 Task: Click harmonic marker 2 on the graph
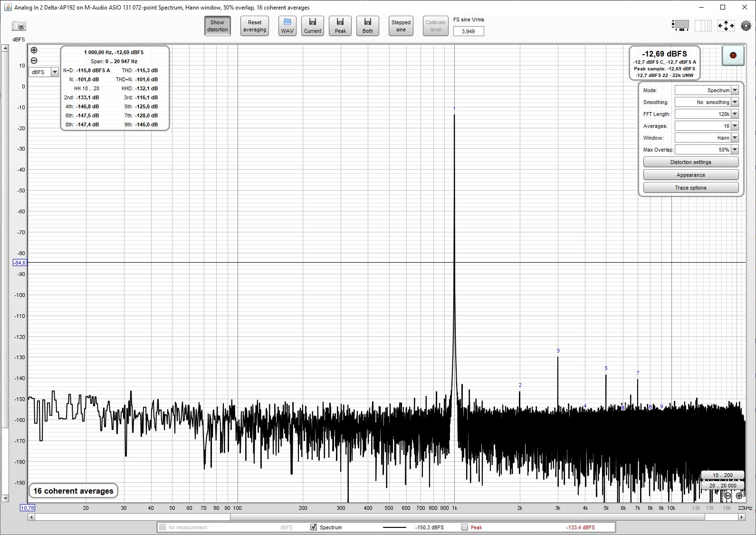click(x=520, y=385)
